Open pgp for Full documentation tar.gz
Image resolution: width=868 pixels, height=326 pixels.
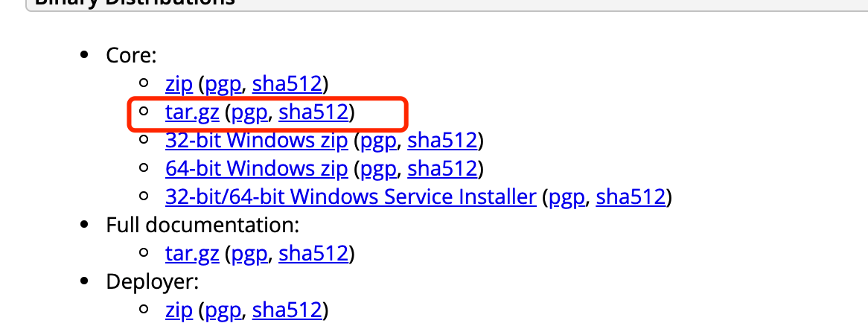pyautogui.click(x=250, y=254)
